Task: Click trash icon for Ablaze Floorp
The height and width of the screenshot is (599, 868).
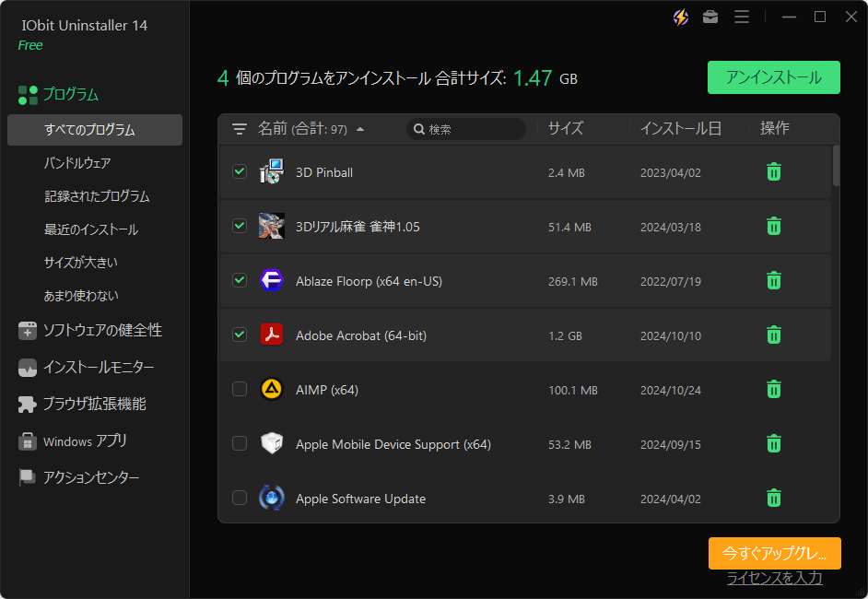Action: (774, 281)
